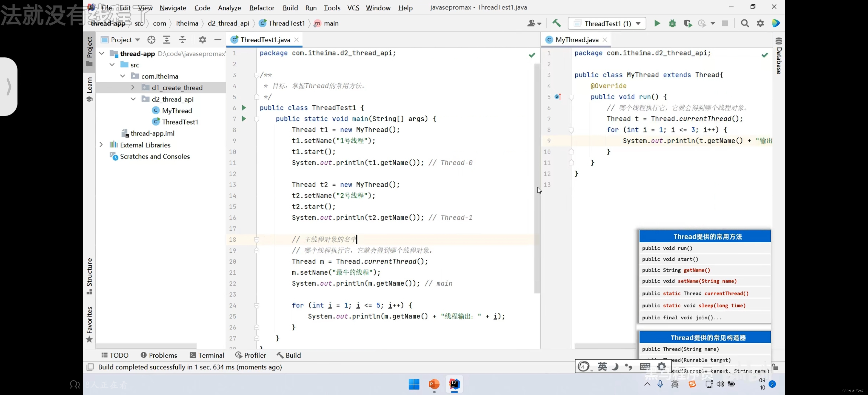Run with coverage icon in toolbar
Image resolution: width=868 pixels, height=395 pixels.
[x=688, y=23]
